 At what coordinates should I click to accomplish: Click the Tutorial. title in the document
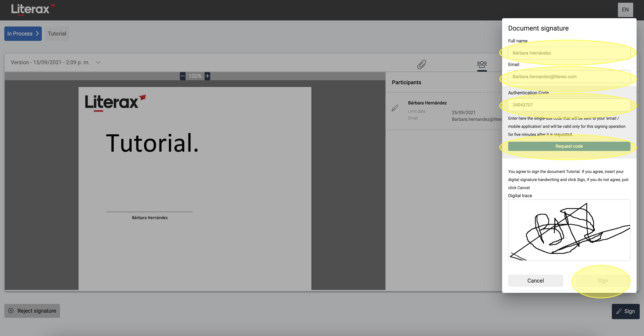(x=152, y=143)
